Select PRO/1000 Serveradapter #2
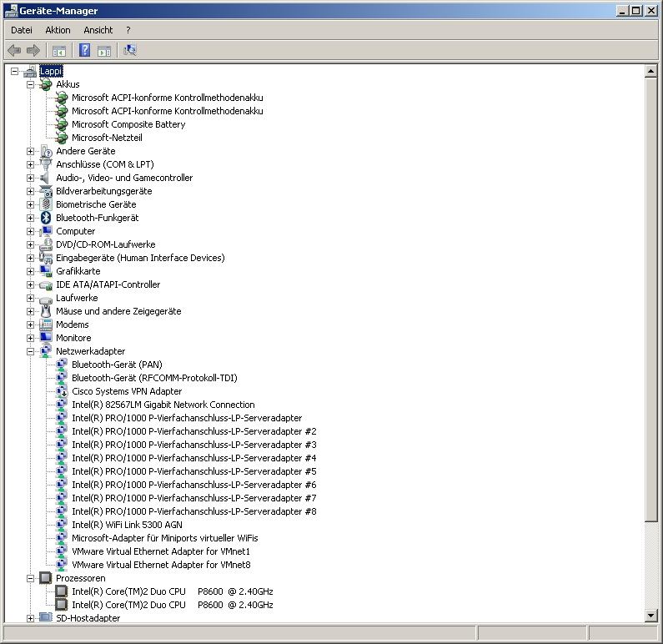663x644 pixels. 194,431
